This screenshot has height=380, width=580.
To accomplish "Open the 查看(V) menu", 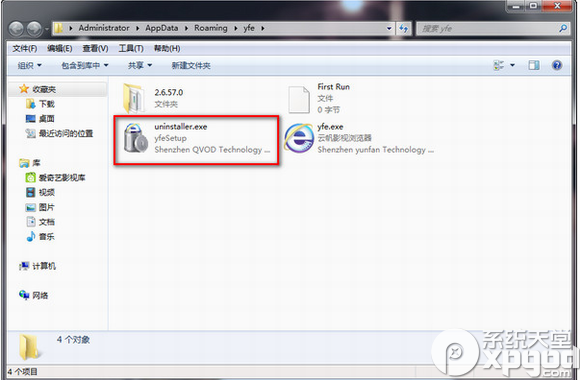I will (x=95, y=48).
